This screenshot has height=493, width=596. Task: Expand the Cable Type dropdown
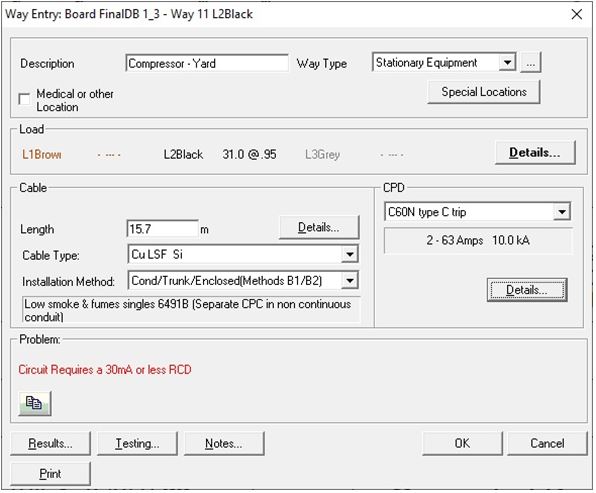pyautogui.click(x=349, y=254)
